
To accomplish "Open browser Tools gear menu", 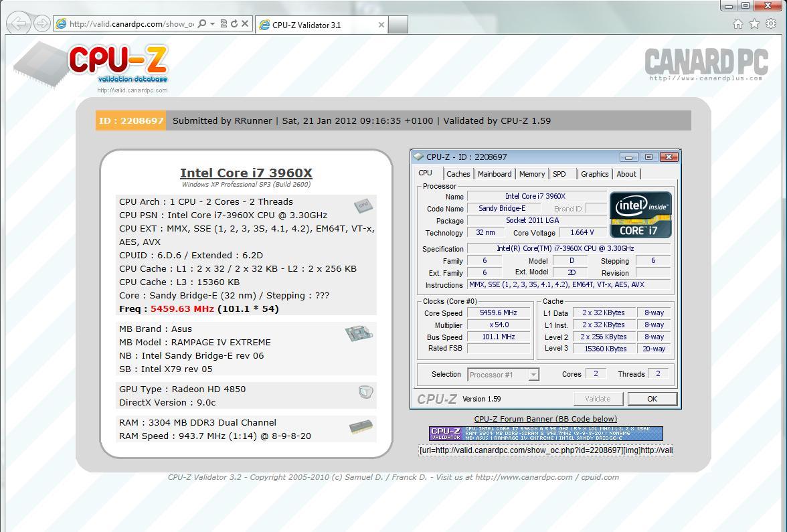I will coord(771,23).
